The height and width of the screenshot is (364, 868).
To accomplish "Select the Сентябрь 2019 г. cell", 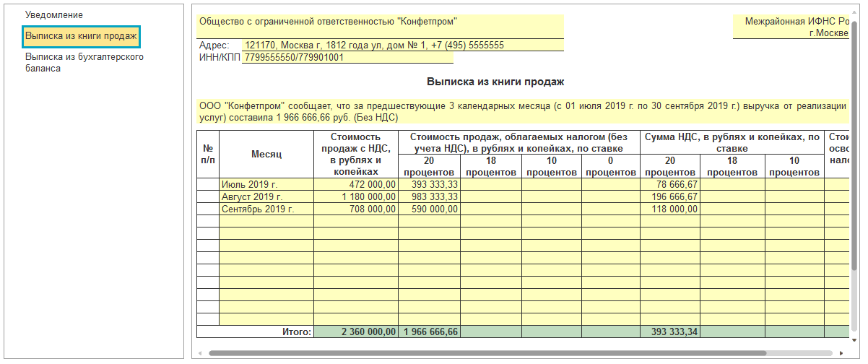I will tap(266, 209).
